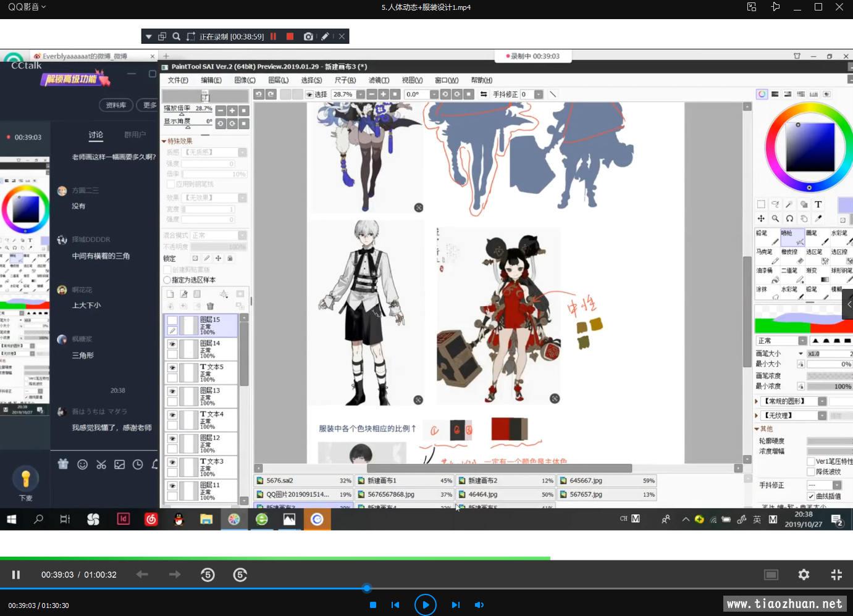Stop the recording with the red square
The image size is (853, 616).
point(290,36)
